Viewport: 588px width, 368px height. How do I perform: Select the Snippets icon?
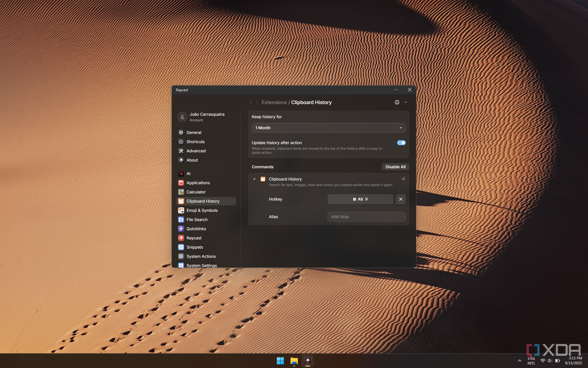tap(181, 247)
